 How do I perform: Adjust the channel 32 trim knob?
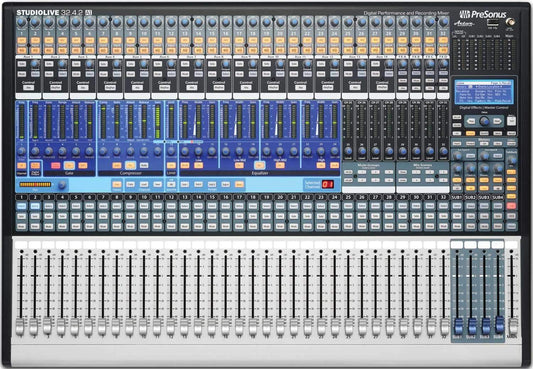pyautogui.click(x=443, y=23)
